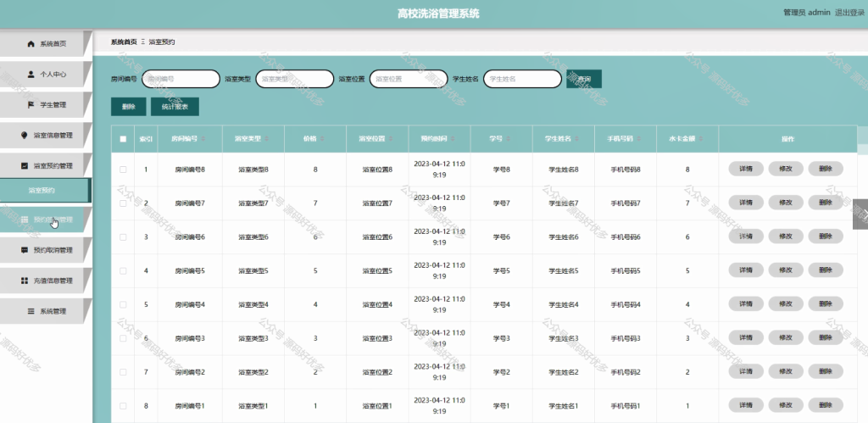Focus the 学生姓名 search input
Screen dimensions: 868x423
pos(522,79)
